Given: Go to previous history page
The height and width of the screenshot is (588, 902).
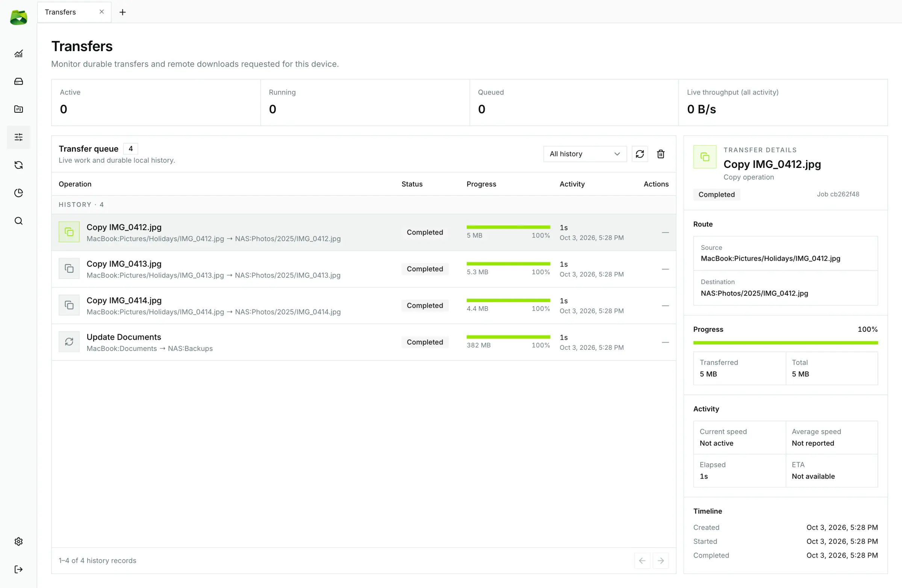Looking at the screenshot, I should (x=642, y=561).
